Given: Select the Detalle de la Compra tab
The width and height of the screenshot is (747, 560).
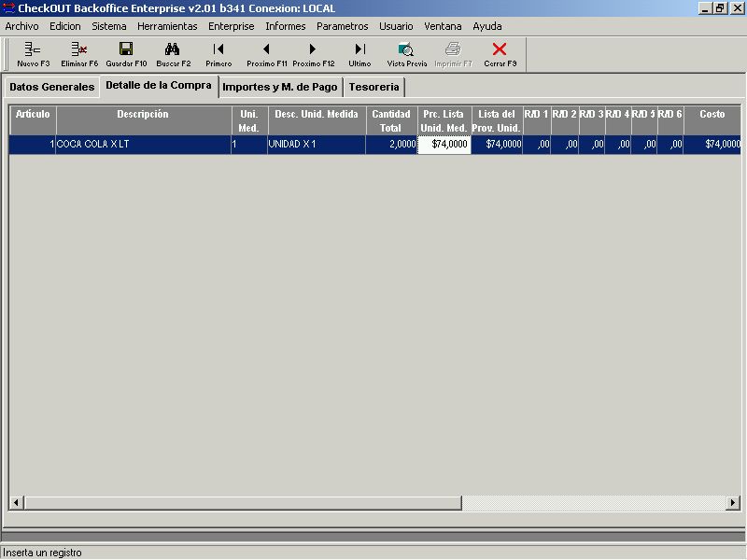Looking at the screenshot, I should click(x=159, y=86).
